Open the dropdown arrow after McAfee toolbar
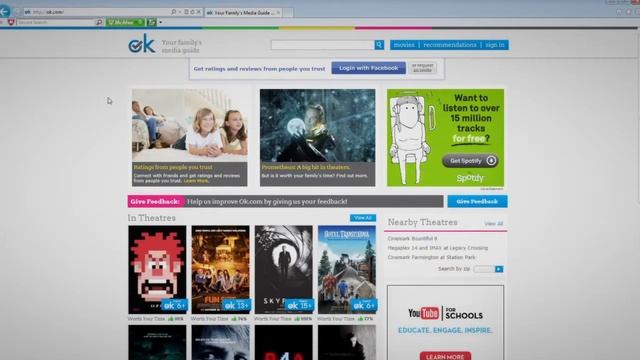 [161, 22]
